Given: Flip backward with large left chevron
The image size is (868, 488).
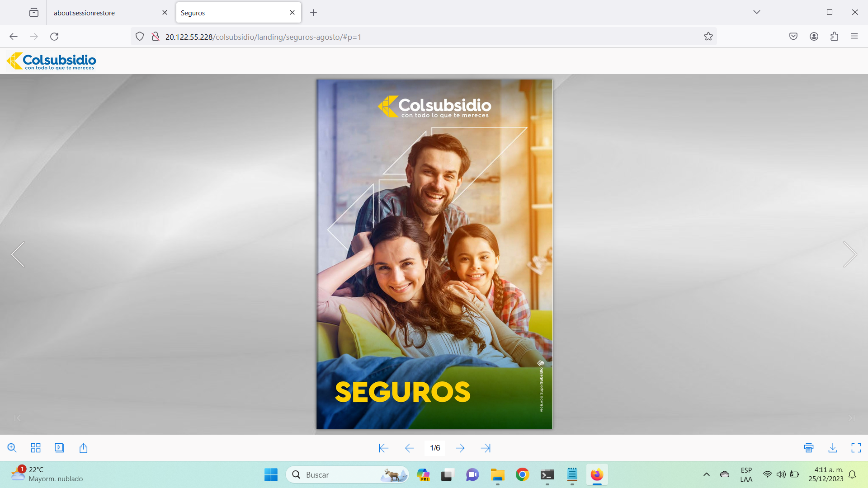Looking at the screenshot, I should pos(18,254).
